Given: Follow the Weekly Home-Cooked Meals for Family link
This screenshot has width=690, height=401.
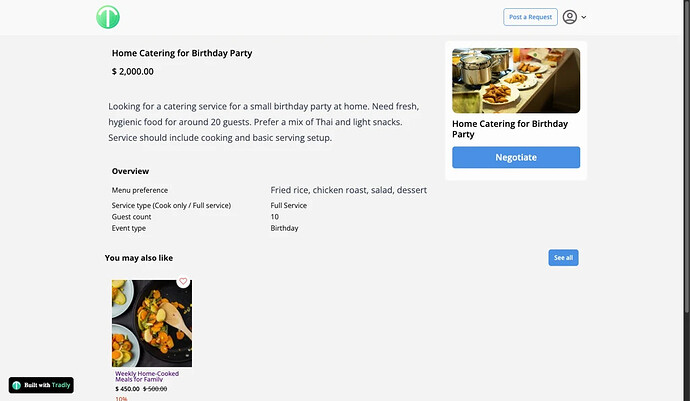Looking at the screenshot, I should click(149, 377).
